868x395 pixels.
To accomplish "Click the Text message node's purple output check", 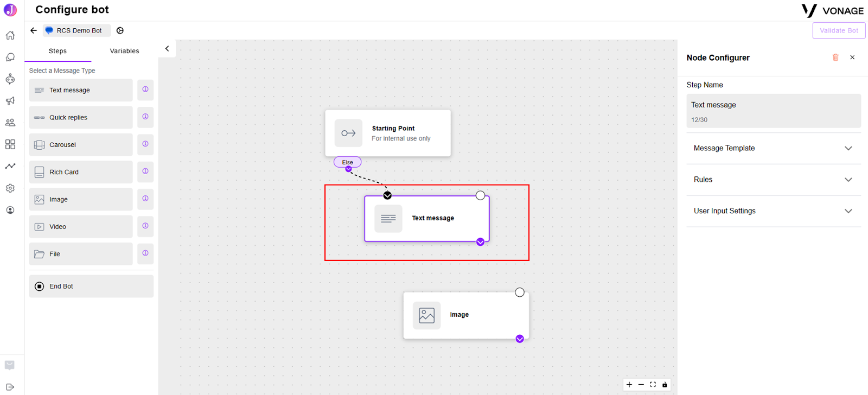I will pyautogui.click(x=480, y=242).
